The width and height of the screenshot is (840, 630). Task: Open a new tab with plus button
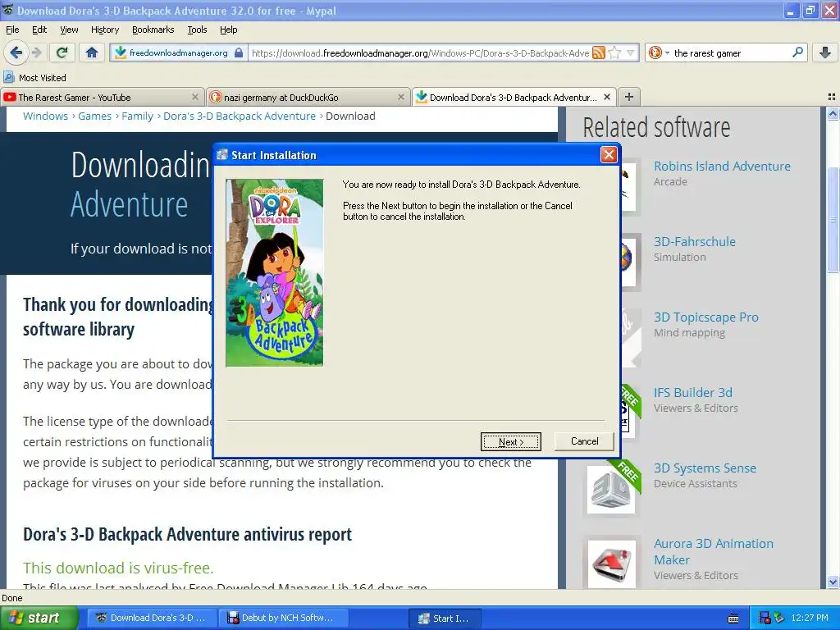(629, 97)
